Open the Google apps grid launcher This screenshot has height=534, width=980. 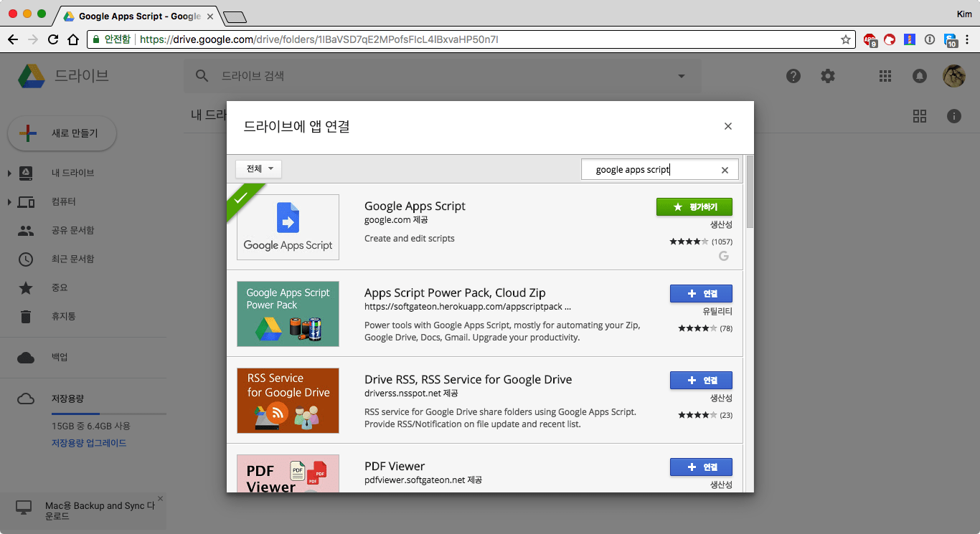[x=885, y=75]
